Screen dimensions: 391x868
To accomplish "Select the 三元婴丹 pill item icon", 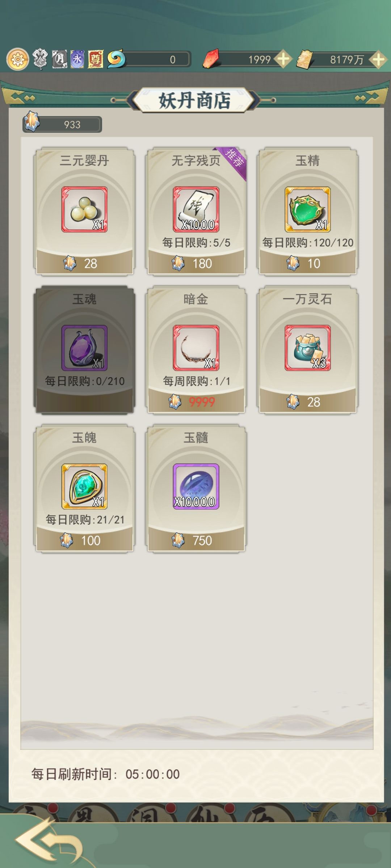I will click(x=84, y=209).
